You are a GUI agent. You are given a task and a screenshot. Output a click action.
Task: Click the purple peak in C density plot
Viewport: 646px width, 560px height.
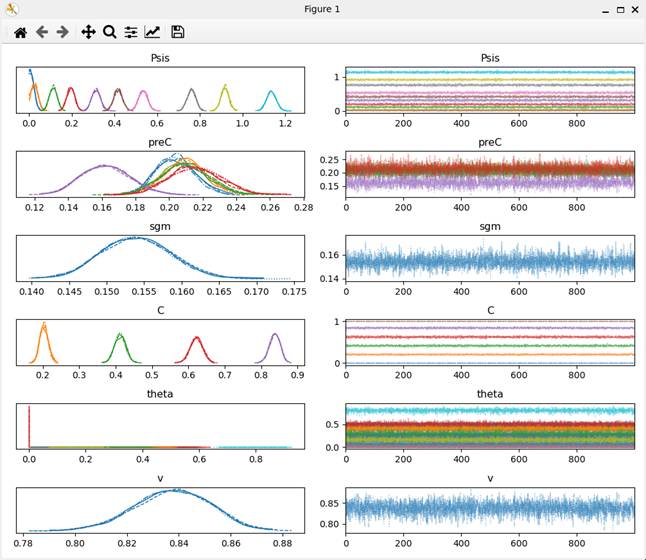273,338
